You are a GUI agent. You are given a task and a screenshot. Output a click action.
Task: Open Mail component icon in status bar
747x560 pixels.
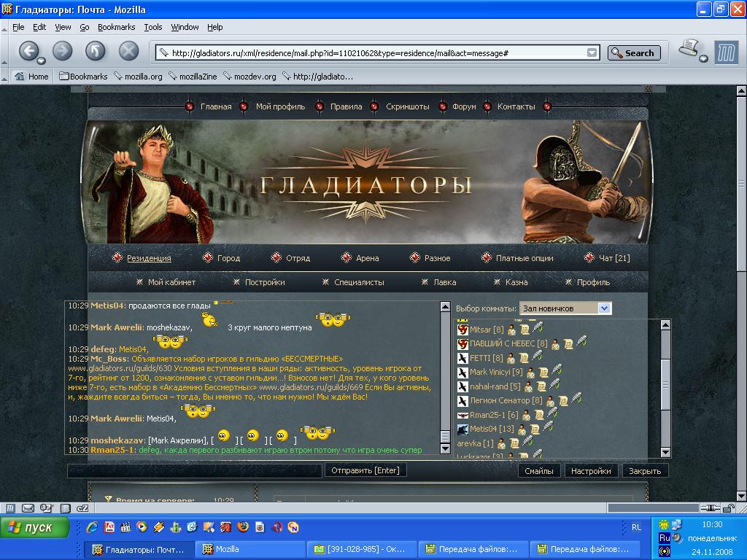tap(28, 508)
